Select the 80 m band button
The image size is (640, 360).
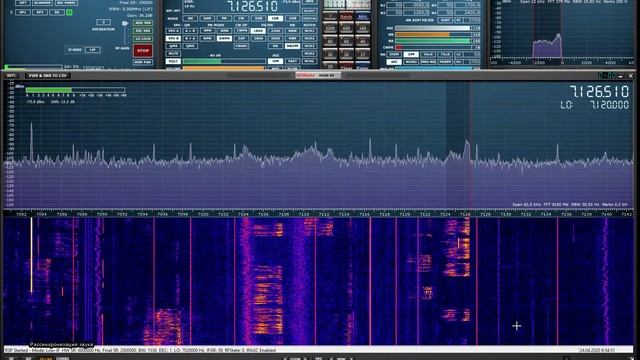tap(330, 40)
